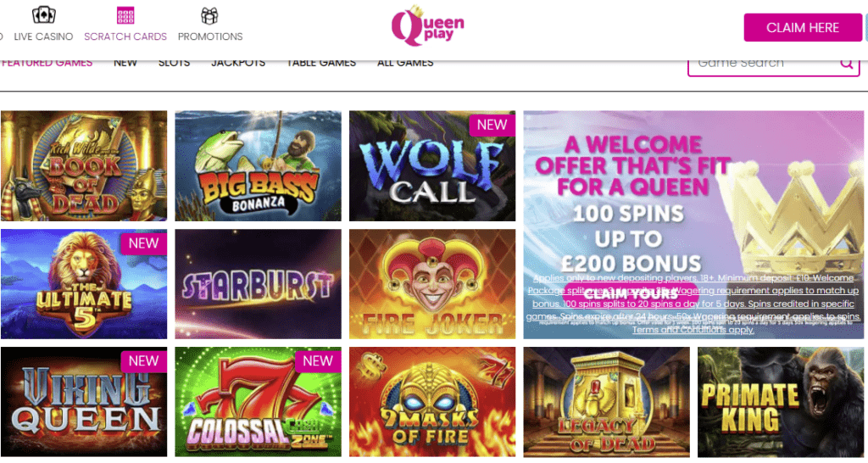The height and width of the screenshot is (463, 868).
Task: Select the All Games tab
Action: click(x=405, y=63)
